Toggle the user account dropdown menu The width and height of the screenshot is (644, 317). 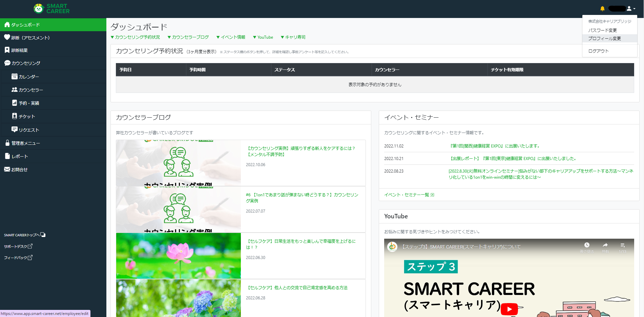click(631, 8)
